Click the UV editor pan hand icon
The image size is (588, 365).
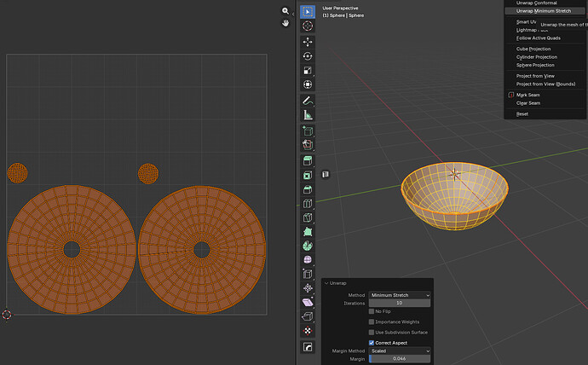point(285,23)
